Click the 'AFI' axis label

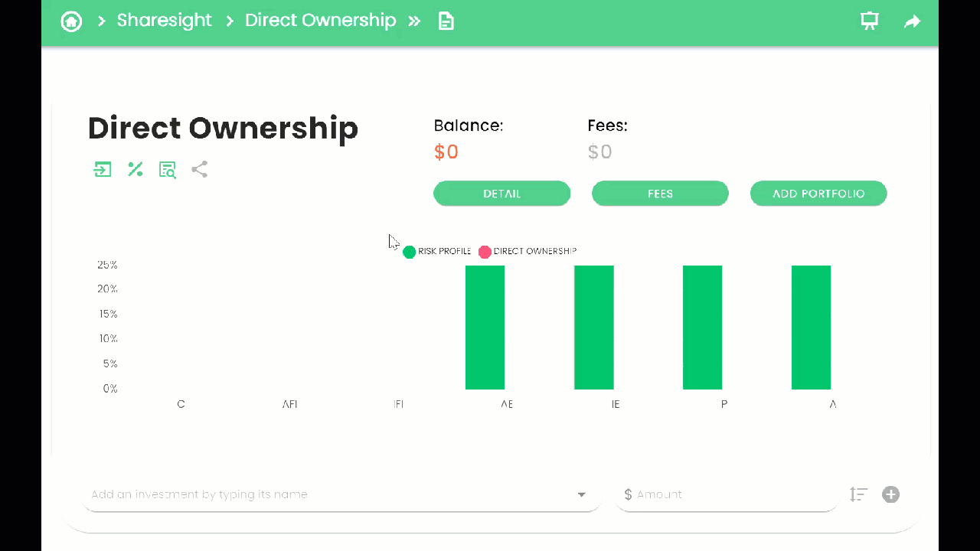[x=289, y=404]
